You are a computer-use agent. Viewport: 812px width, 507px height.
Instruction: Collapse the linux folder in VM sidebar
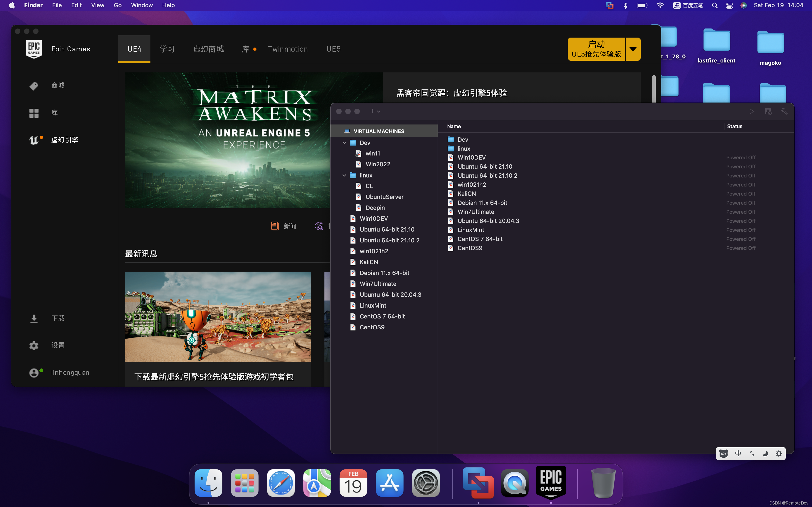coord(344,175)
